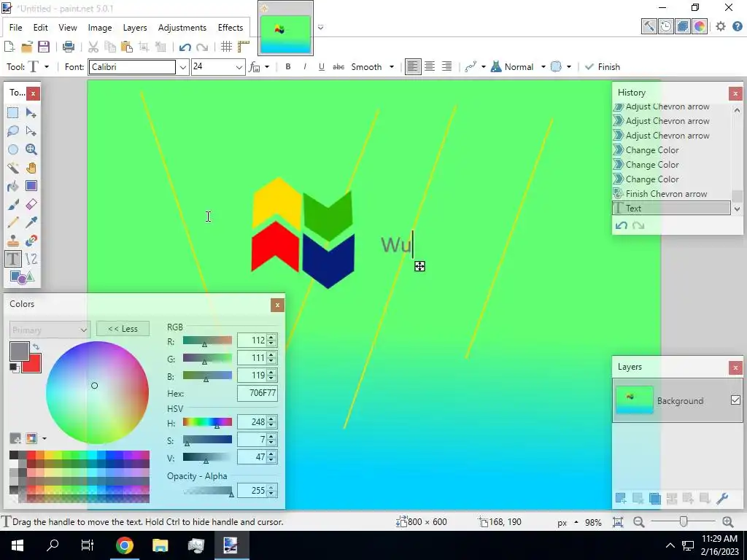The image size is (747, 560).
Task: Click the Finish button
Action: tap(603, 66)
